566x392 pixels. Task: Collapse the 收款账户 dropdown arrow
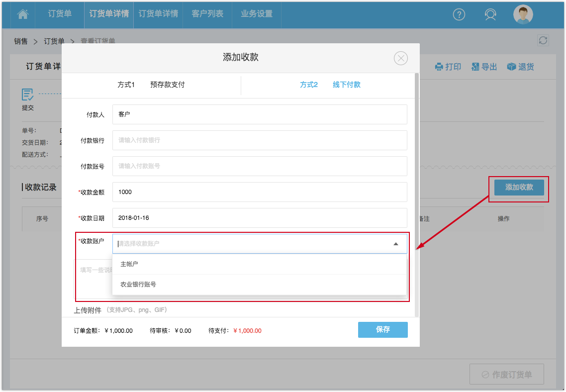point(396,244)
